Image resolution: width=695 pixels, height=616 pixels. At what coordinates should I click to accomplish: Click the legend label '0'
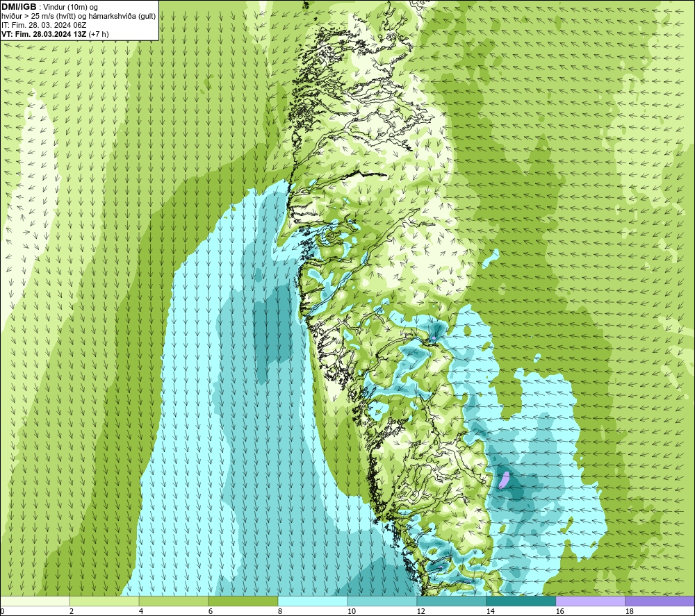[x=3, y=611]
